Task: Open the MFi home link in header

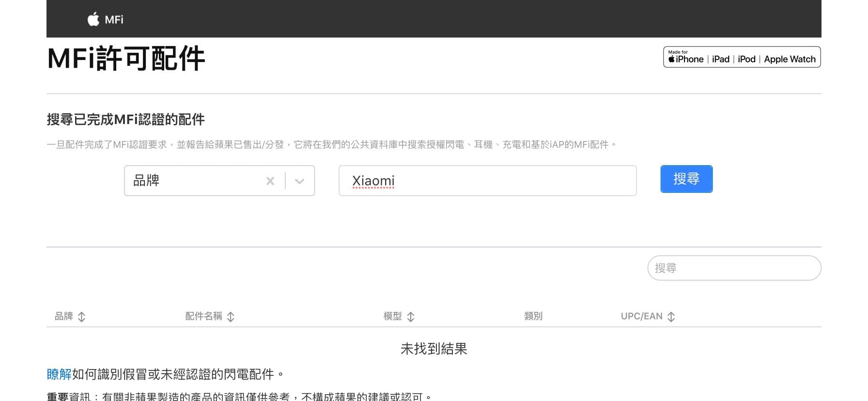Action: pos(114,20)
